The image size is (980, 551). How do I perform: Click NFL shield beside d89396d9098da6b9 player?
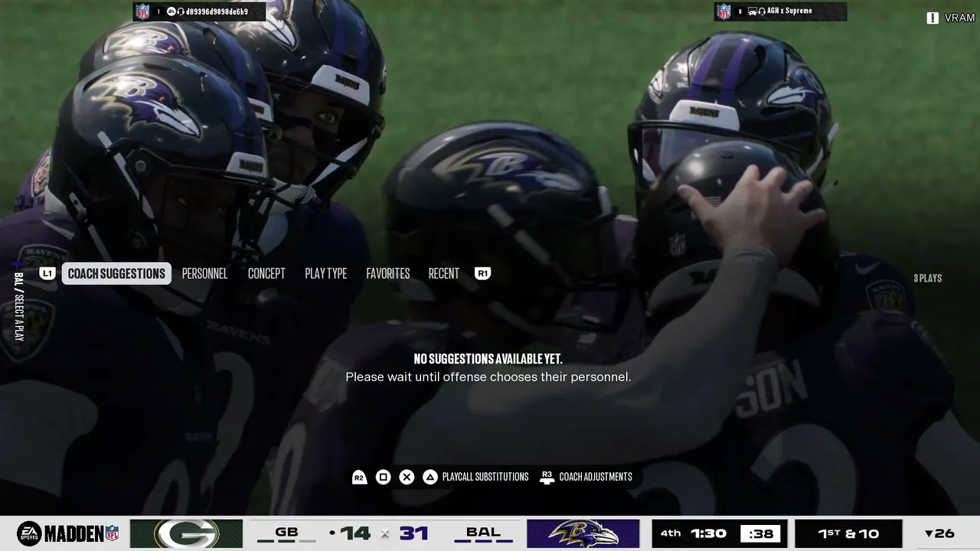tap(142, 11)
